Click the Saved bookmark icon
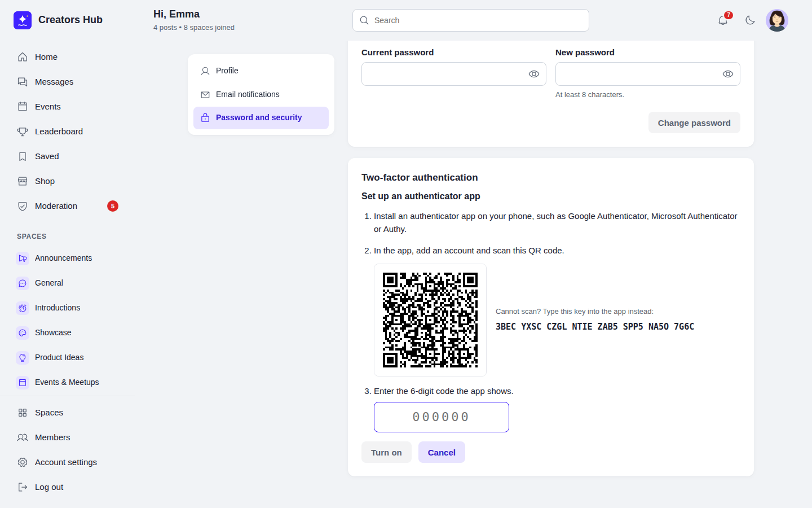The height and width of the screenshot is (508, 812). 23,156
